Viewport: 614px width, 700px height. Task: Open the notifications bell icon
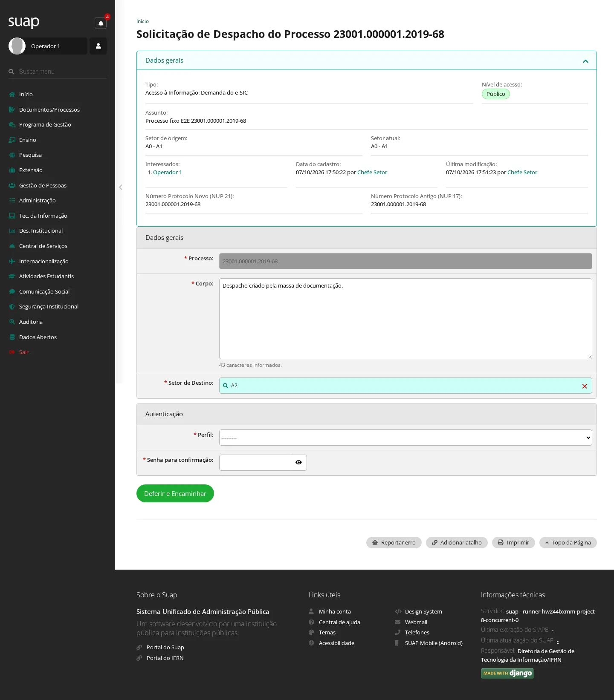(101, 23)
